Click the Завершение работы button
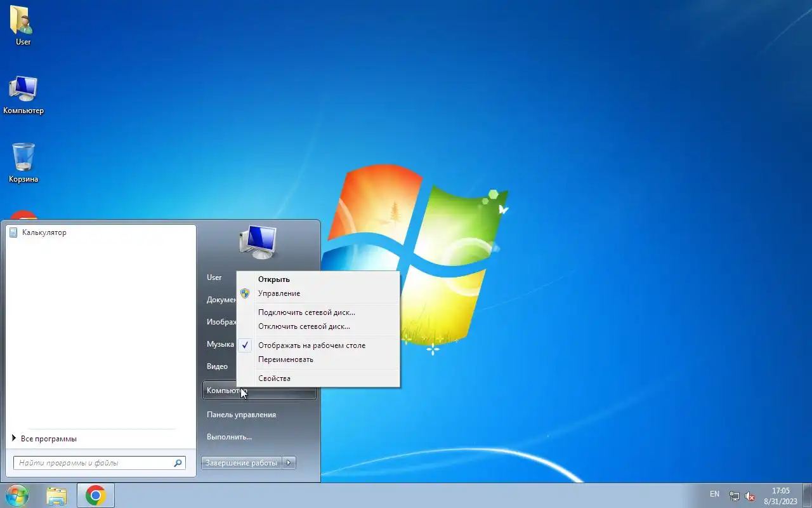The image size is (812, 508). (x=242, y=463)
